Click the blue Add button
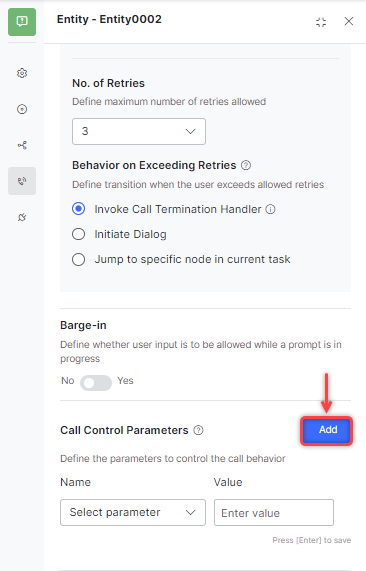366x571 pixels. [326, 431]
